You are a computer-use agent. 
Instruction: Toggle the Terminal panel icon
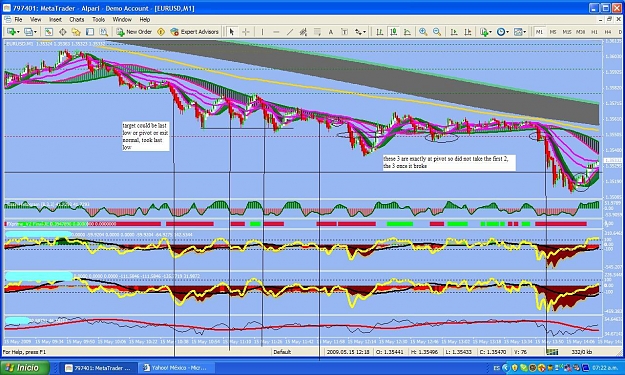tap(90, 32)
